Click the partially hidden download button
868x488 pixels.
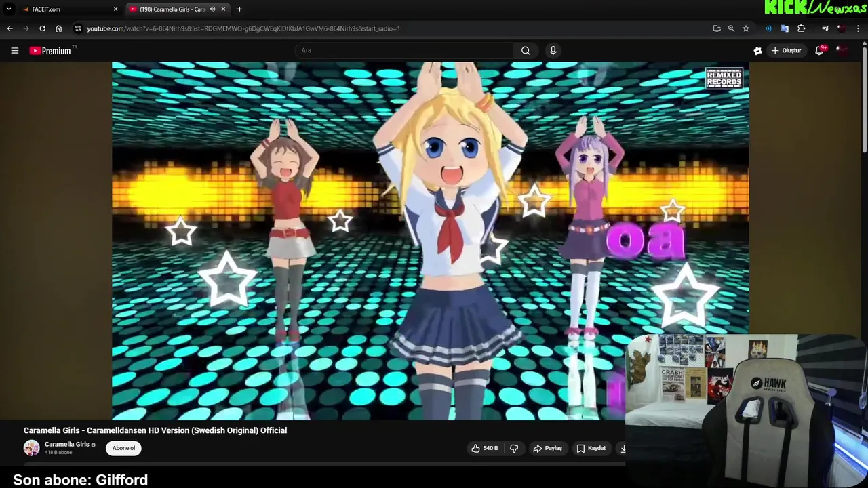coord(620,448)
